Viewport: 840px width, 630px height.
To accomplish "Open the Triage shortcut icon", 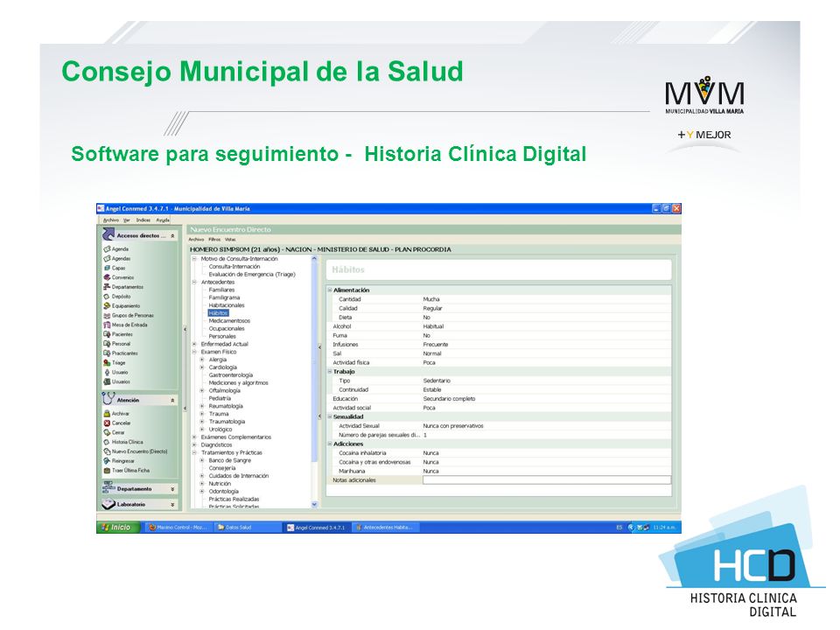I will (x=107, y=362).
